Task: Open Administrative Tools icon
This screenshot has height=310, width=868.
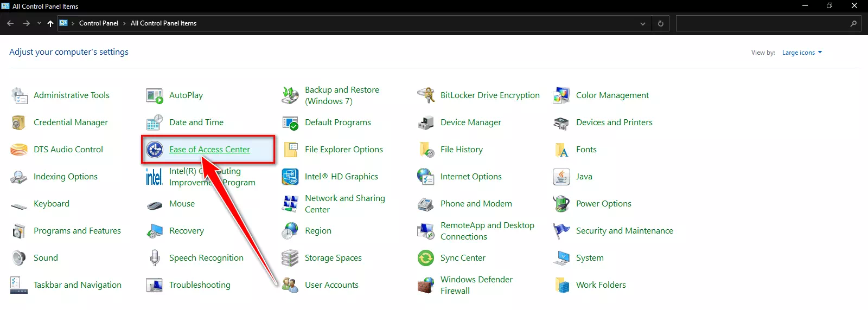Action: click(19, 95)
